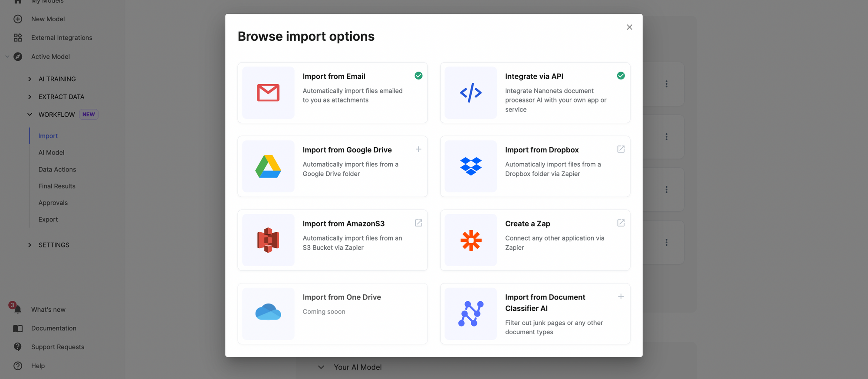Select Import in the workflow menu
The image size is (868, 379).
48,136
